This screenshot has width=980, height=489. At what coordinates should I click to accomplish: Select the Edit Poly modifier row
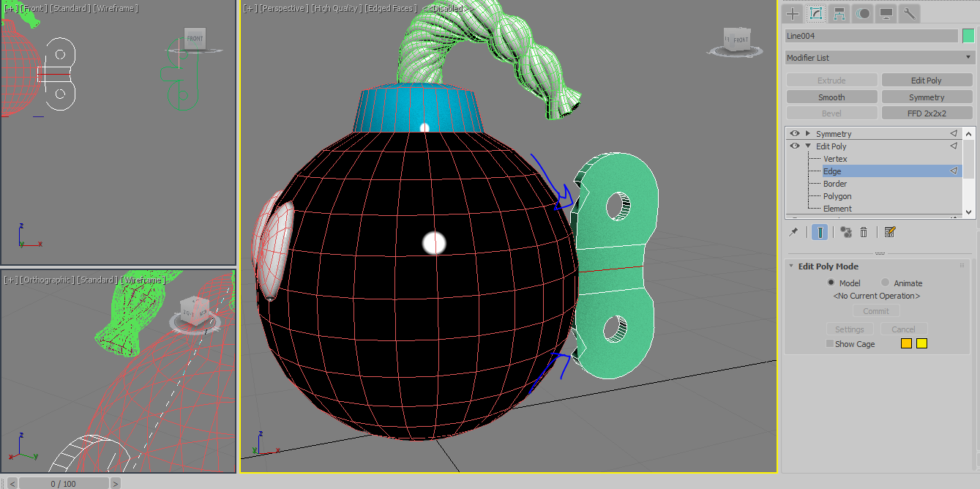tap(874, 146)
